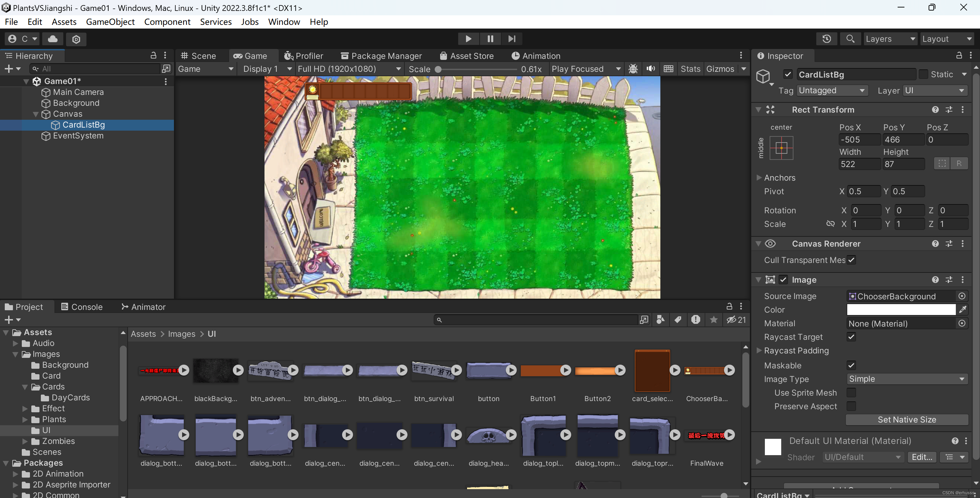The image size is (980, 498).
Task: Click Source Image object picker circle
Action: pyautogui.click(x=962, y=296)
